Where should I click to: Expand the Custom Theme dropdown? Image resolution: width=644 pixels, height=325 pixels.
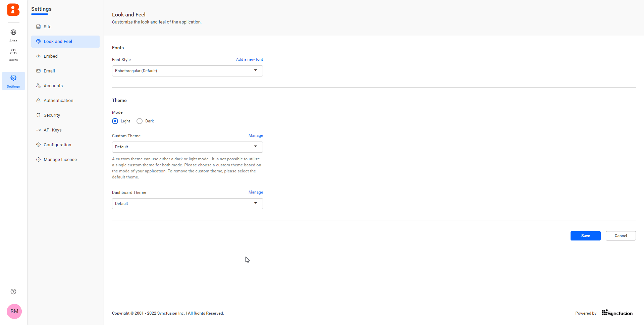[x=187, y=147]
